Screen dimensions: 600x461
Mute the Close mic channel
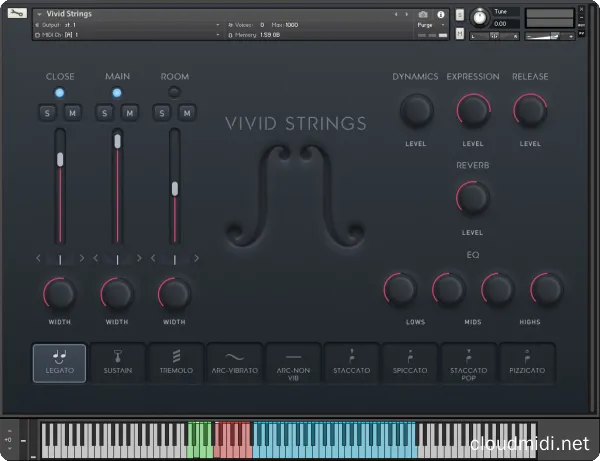point(72,113)
